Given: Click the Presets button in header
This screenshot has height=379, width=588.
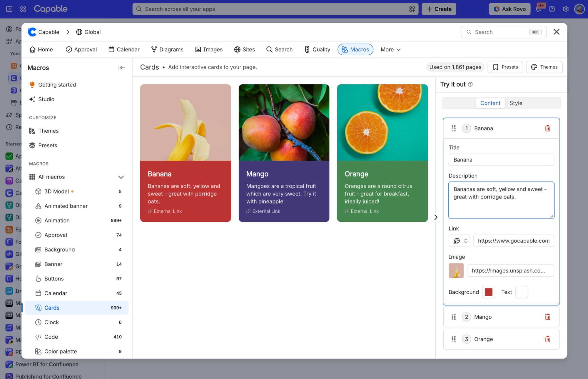Looking at the screenshot, I should (x=505, y=67).
